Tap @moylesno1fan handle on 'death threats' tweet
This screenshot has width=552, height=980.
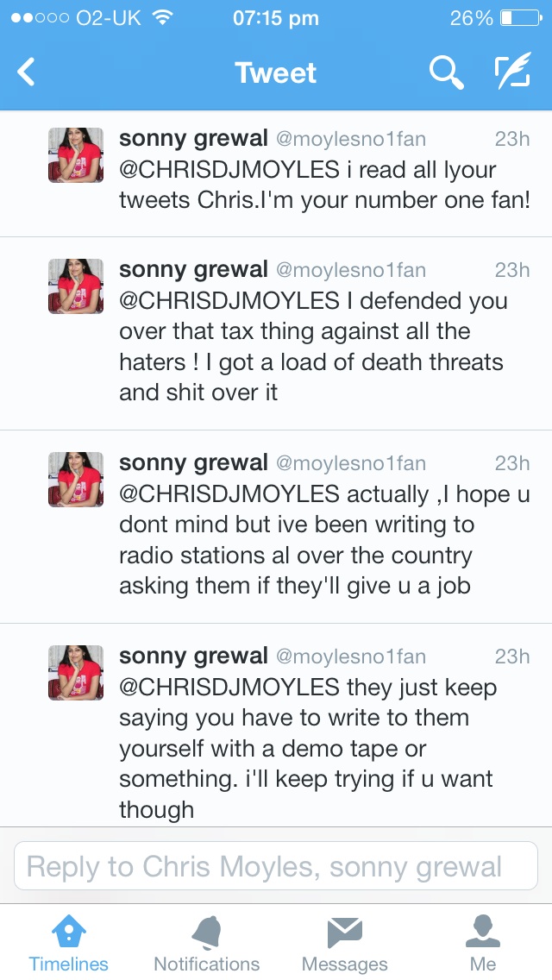(350, 270)
